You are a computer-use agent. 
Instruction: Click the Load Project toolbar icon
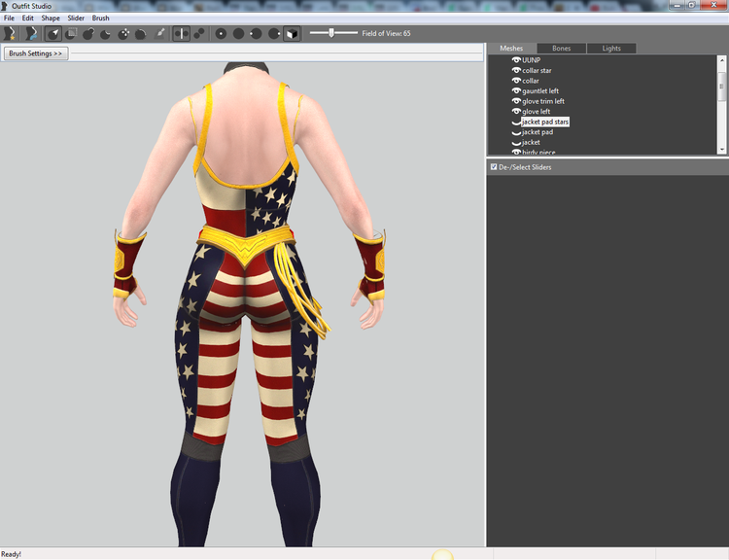pyautogui.click(x=31, y=33)
